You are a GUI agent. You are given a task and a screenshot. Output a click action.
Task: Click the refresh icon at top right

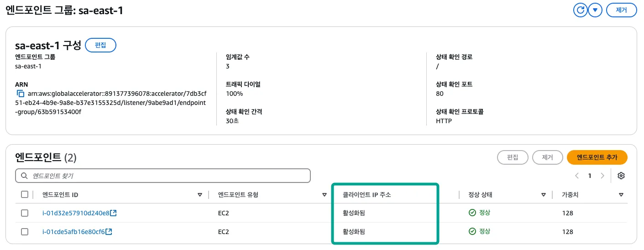click(580, 10)
